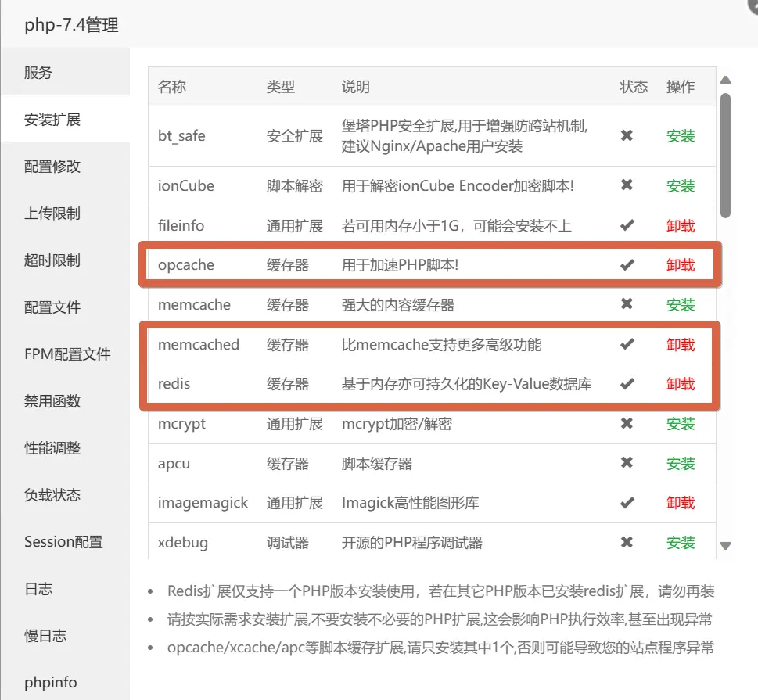Click the xdebug status X icon
The width and height of the screenshot is (758, 700).
pos(627,542)
